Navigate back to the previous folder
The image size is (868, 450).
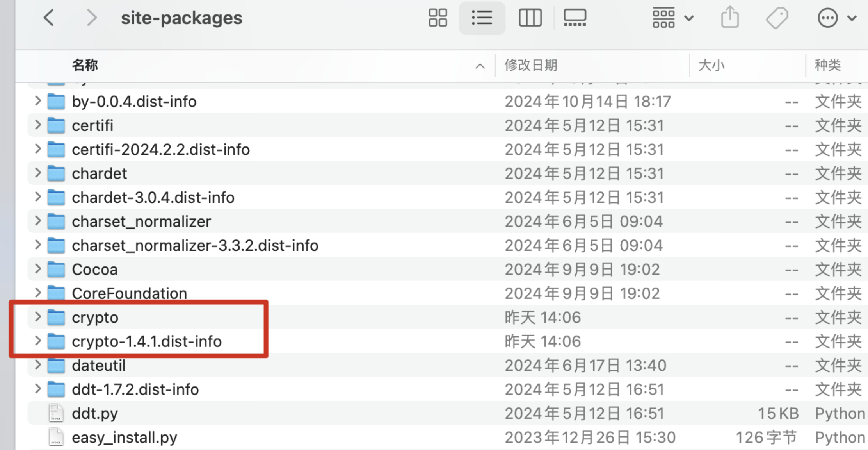click(x=49, y=18)
